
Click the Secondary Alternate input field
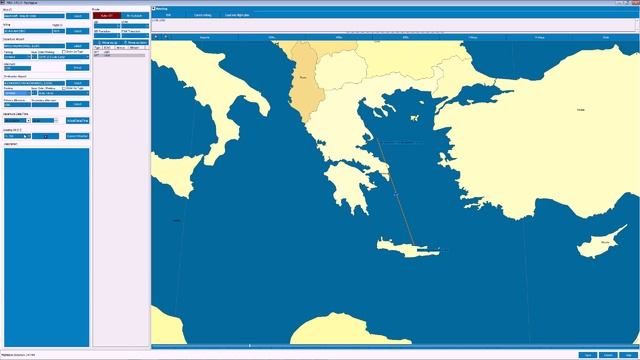[45, 104]
